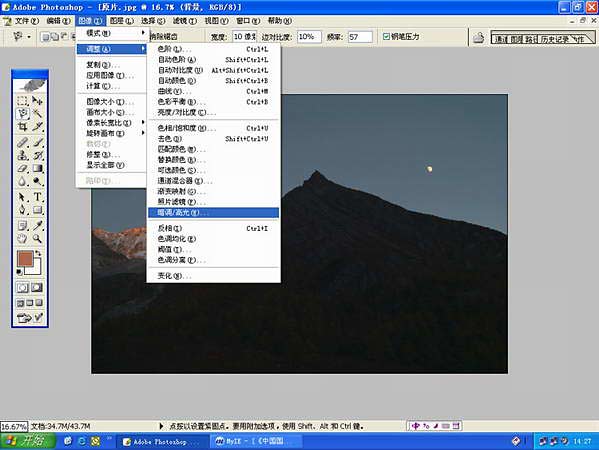Open the 历史记录 History palette tab
This screenshot has width=599, height=450.
pyautogui.click(x=555, y=39)
